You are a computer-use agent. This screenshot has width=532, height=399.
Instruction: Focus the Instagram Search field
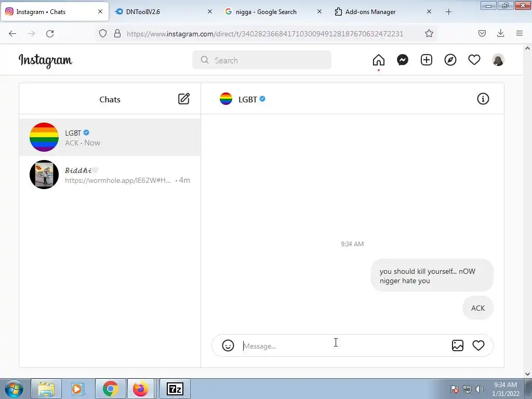[262, 60]
